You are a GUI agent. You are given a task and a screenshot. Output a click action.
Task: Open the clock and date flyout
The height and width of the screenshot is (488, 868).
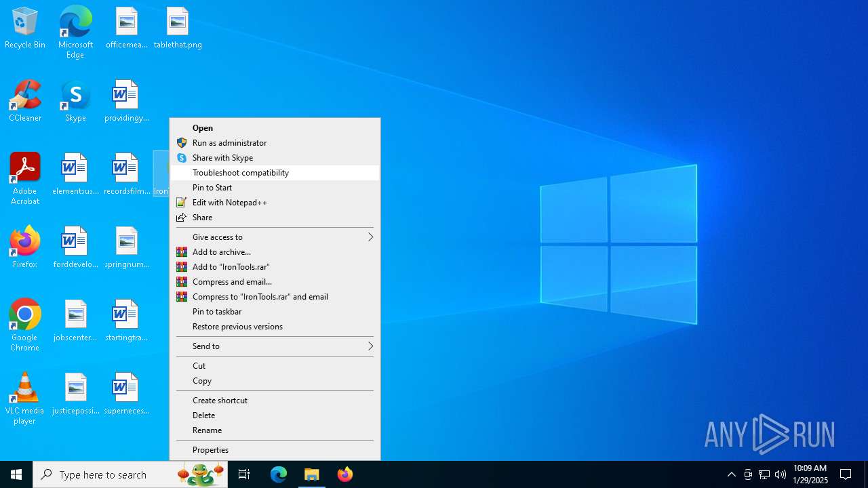coord(810,474)
